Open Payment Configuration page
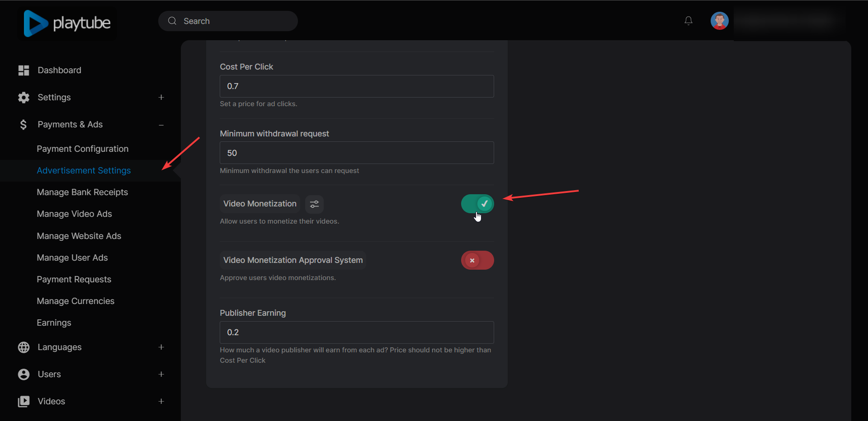The image size is (868, 421). (x=82, y=149)
